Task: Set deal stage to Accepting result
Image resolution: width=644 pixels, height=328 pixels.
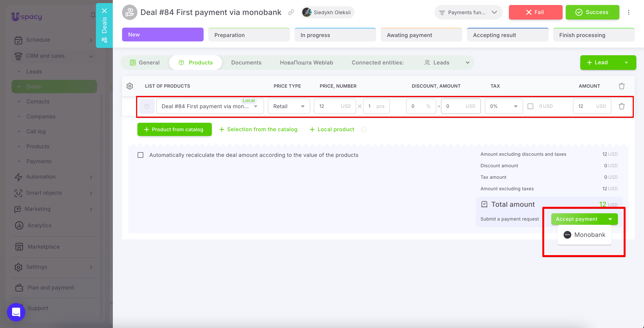Action: pyautogui.click(x=508, y=35)
